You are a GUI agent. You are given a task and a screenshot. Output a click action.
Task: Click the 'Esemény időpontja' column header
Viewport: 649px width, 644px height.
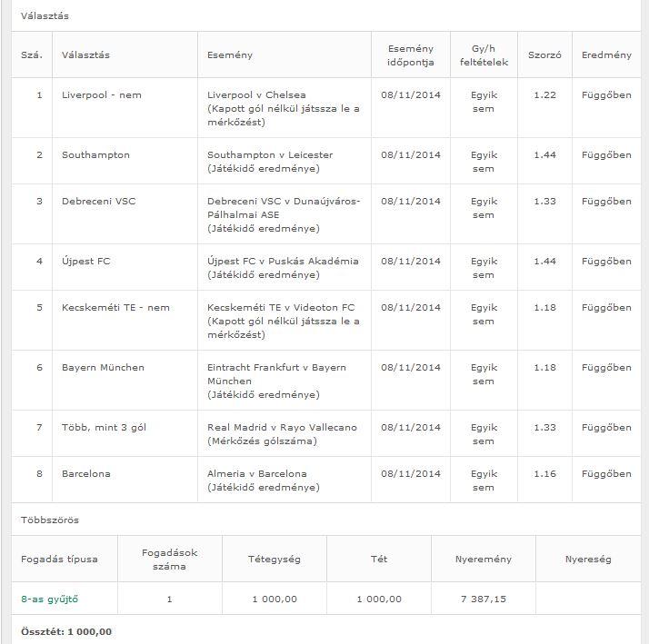(x=410, y=54)
